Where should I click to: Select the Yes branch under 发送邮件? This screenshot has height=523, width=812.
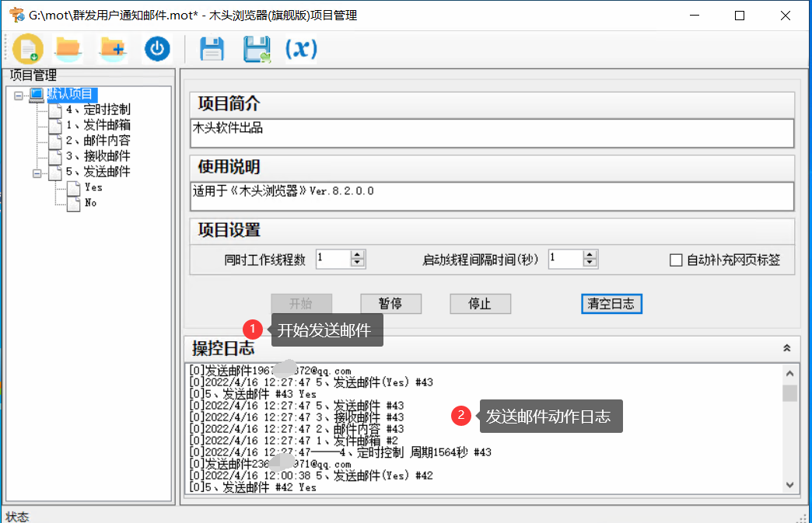[92, 187]
